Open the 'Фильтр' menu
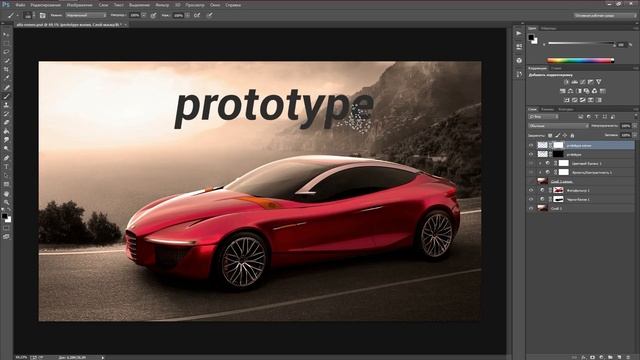The height and width of the screenshot is (360, 640). click(162, 5)
